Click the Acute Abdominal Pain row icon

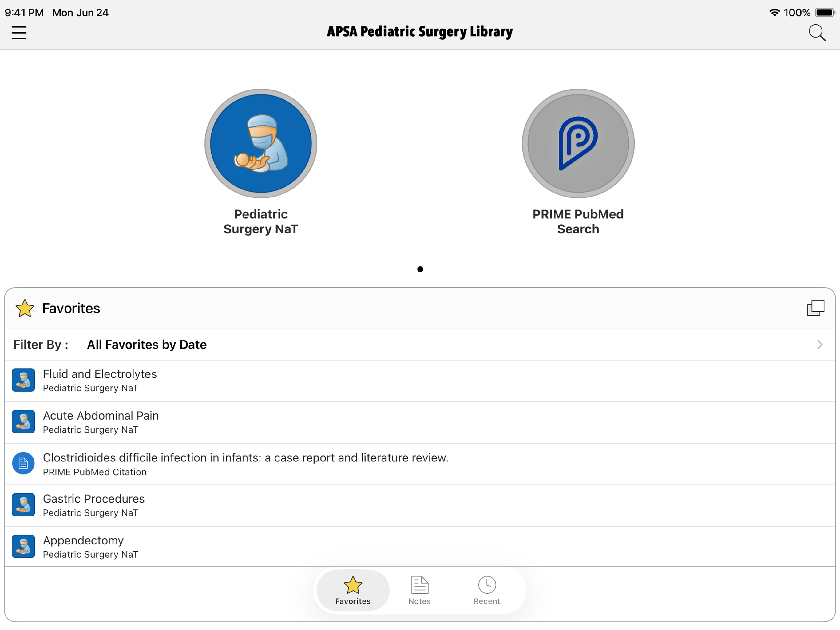coord(23,421)
